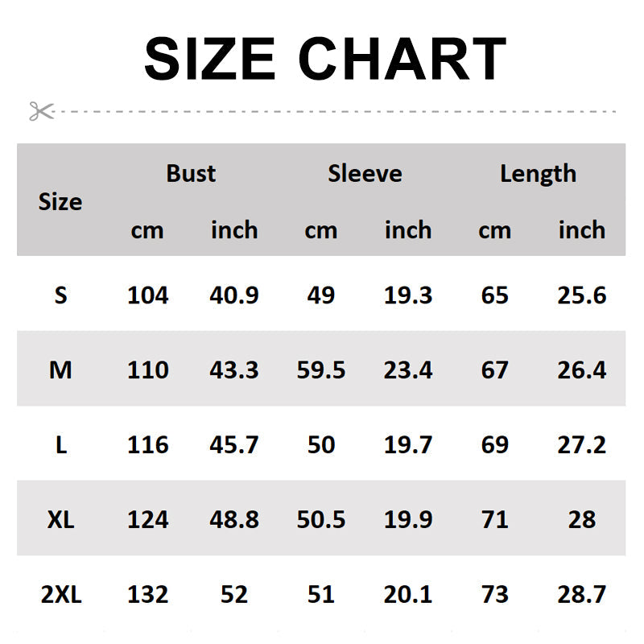Select the M size row label
Viewport: 644px width, 644px height.
tap(60, 370)
